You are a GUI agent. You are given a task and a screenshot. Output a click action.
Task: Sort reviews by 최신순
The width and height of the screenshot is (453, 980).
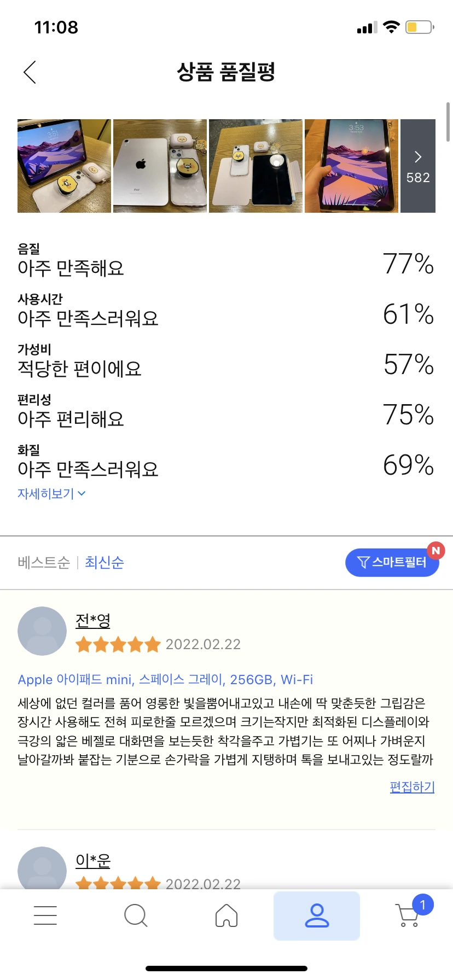(x=104, y=562)
